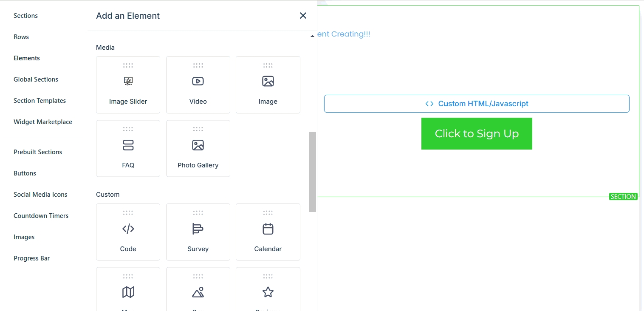Show Countdown Timers options
This screenshot has width=644, height=311.
(x=41, y=216)
